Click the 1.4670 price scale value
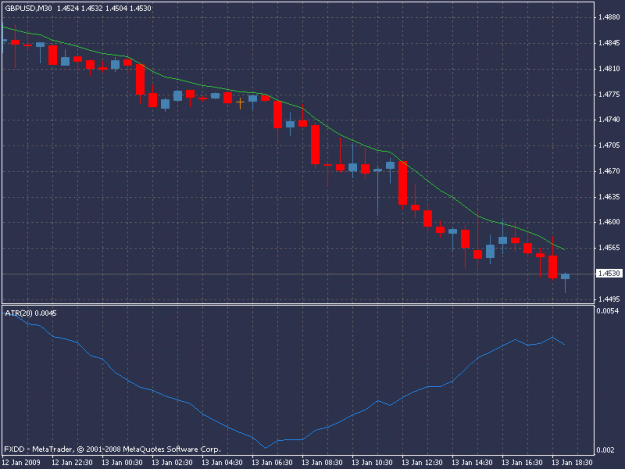Image resolution: width=625 pixels, height=469 pixels. [609, 171]
